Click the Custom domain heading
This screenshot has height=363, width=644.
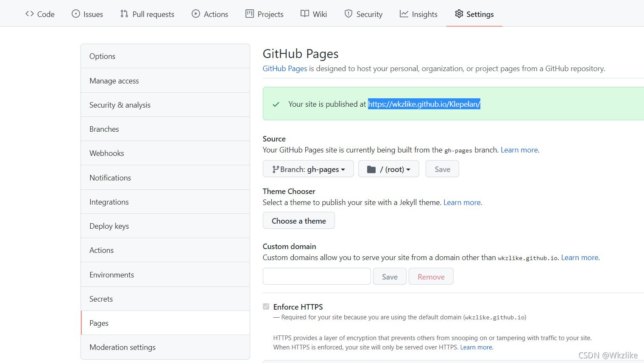[x=289, y=246]
